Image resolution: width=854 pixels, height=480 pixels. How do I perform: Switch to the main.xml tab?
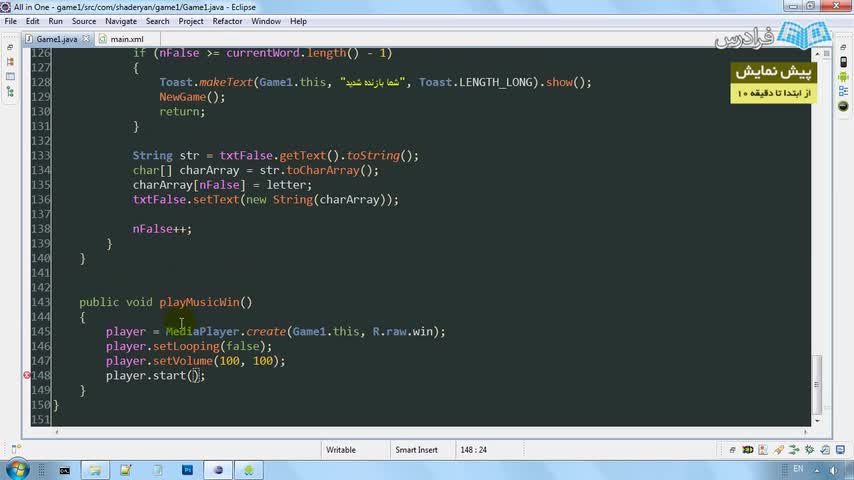[x=127, y=39]
